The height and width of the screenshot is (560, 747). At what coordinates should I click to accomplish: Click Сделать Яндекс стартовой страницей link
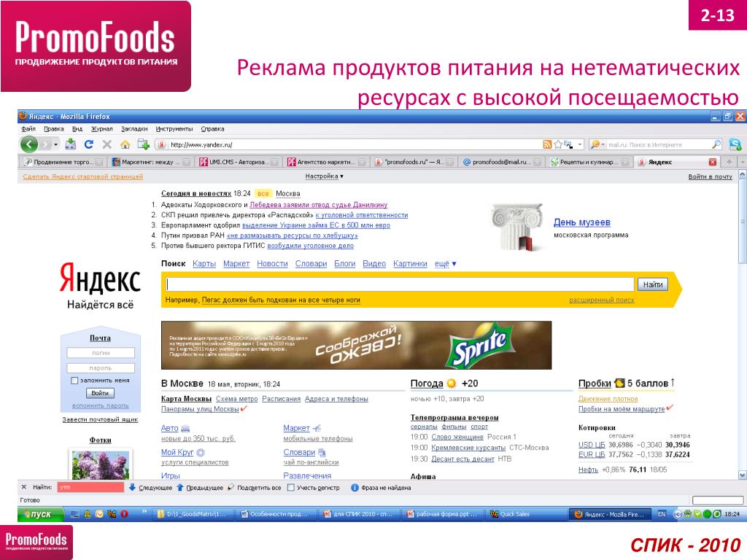[x=83, y=176]
